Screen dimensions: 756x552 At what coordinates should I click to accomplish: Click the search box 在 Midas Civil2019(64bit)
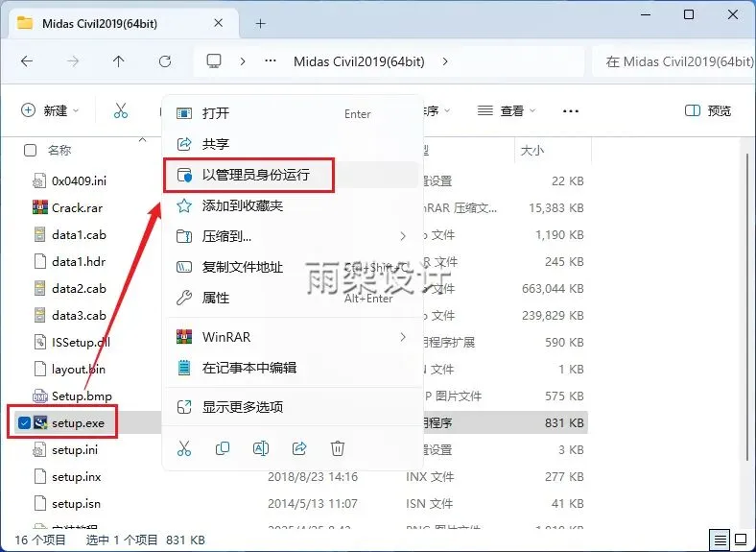click(x=673, y=61)
